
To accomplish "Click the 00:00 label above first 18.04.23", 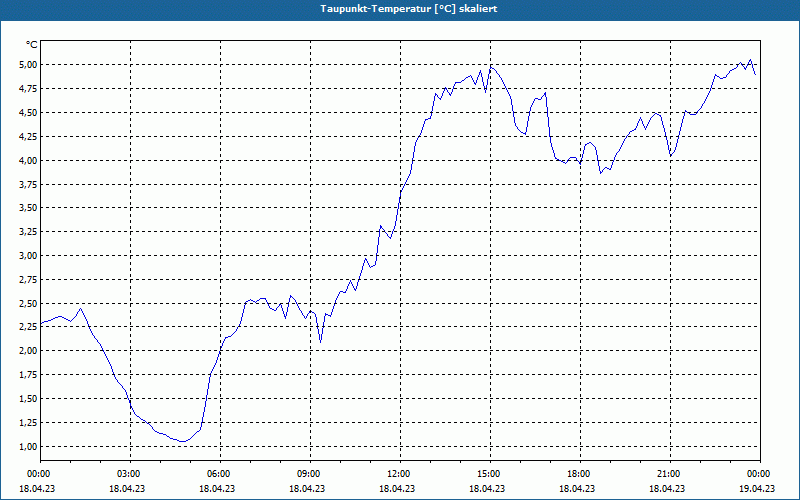I will tap(40, 474).
